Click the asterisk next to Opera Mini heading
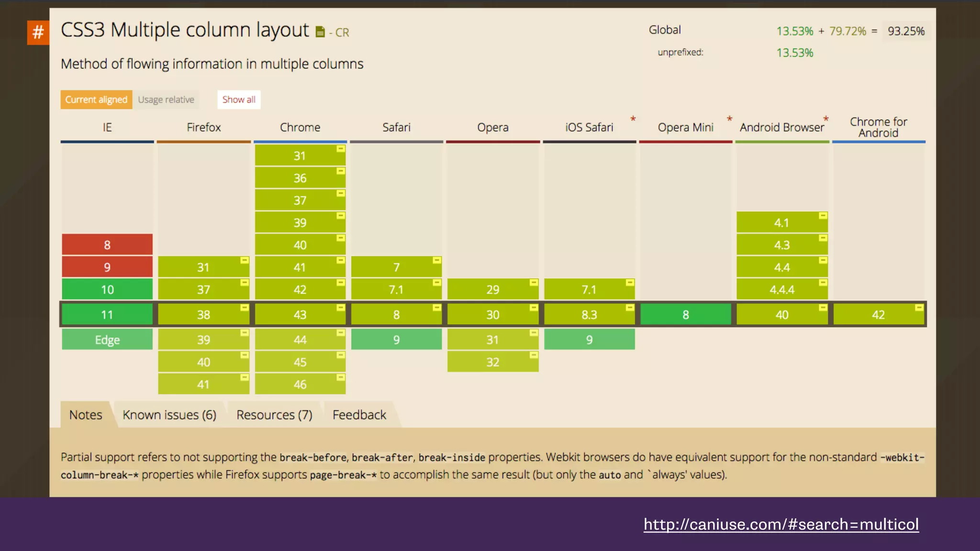The height and width of the screenshot is (551, 980). tap(729, 118)
